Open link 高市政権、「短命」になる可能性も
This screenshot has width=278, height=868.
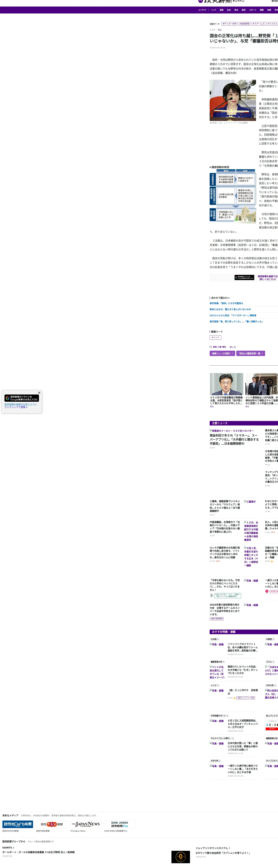(x=226, y=303)
